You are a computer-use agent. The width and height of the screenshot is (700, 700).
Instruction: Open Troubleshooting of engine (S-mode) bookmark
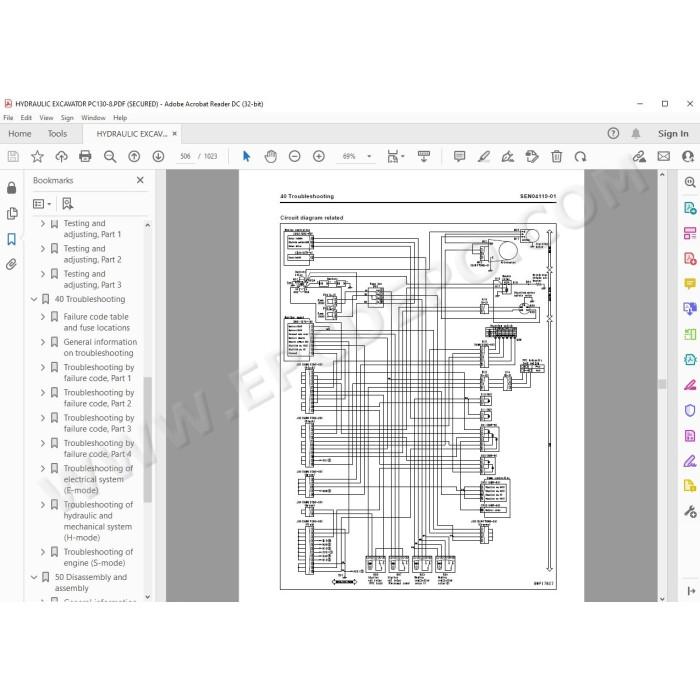pos(98,557)
